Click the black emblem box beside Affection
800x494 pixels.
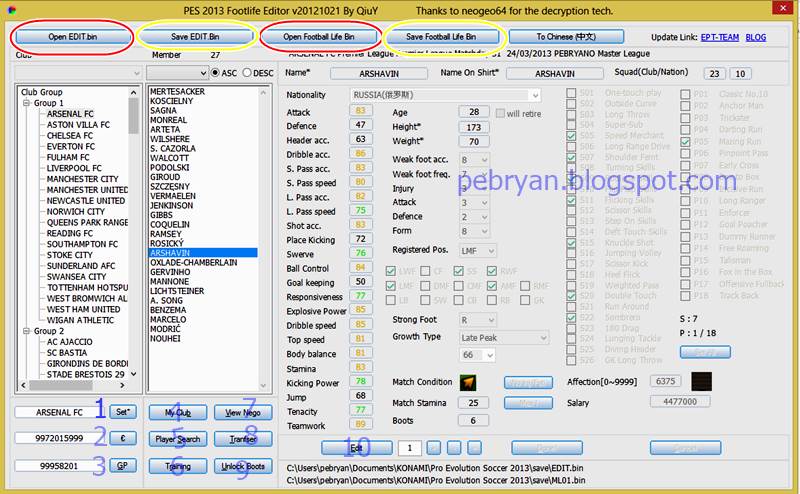point(701,381)
